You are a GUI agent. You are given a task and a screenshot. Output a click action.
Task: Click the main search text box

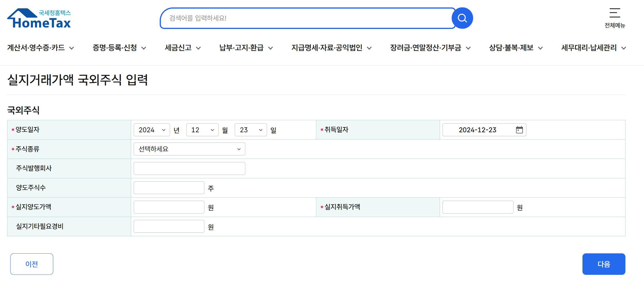tap(306, 18)
